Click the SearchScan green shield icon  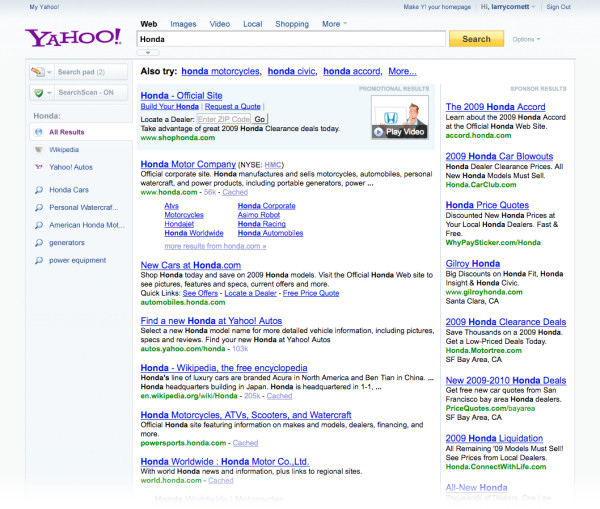coord(38,93)
